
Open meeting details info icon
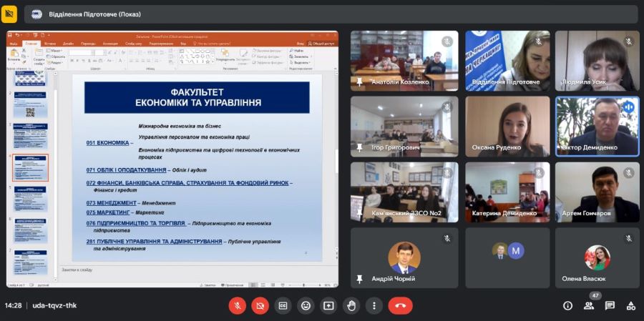[x=567, y=305]
